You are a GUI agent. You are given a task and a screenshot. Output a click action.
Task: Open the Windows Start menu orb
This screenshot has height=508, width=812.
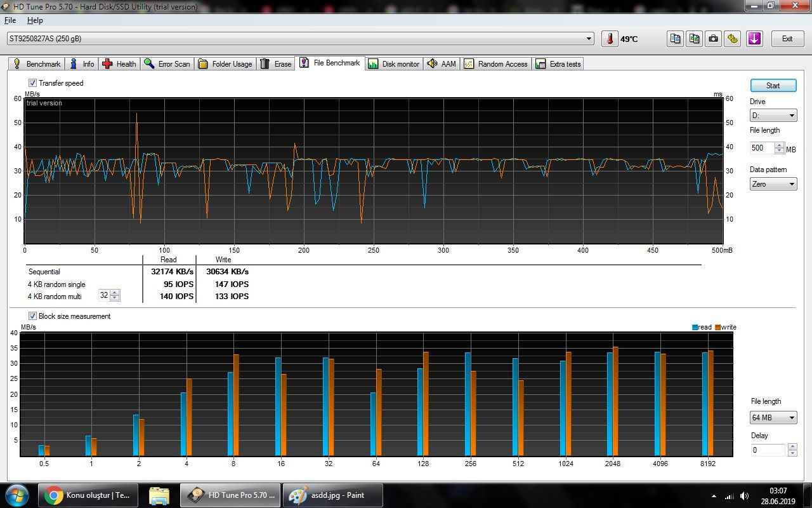coord(17,495)
